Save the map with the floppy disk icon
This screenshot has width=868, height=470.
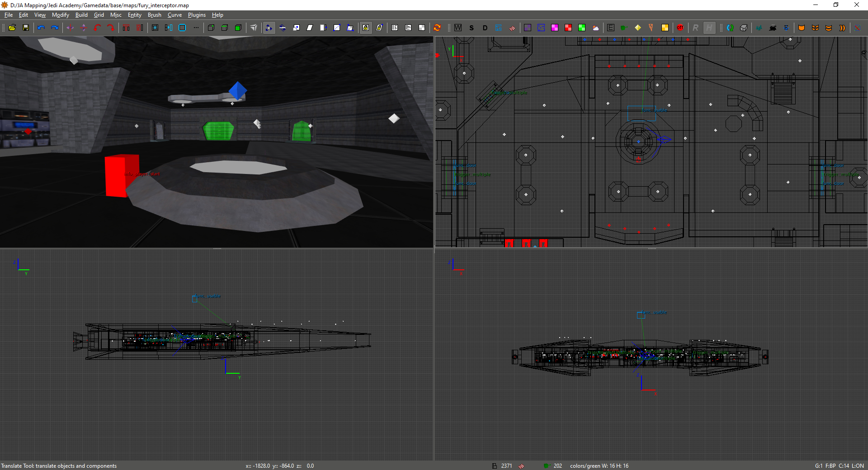point(26,28)
